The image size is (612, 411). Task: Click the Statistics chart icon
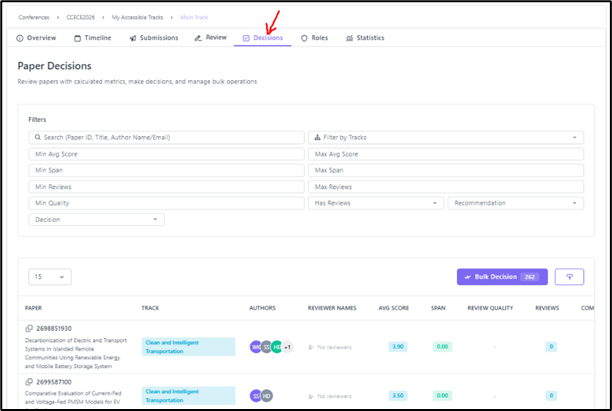click(x=349, y=38)
